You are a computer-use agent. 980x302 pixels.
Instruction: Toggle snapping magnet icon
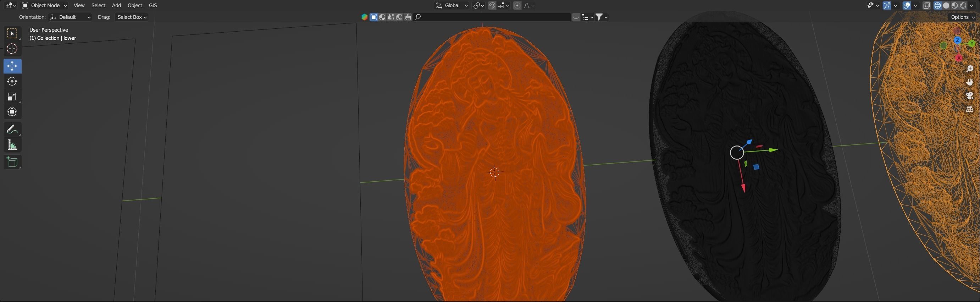pyautogui.click(x=492, y=5)
